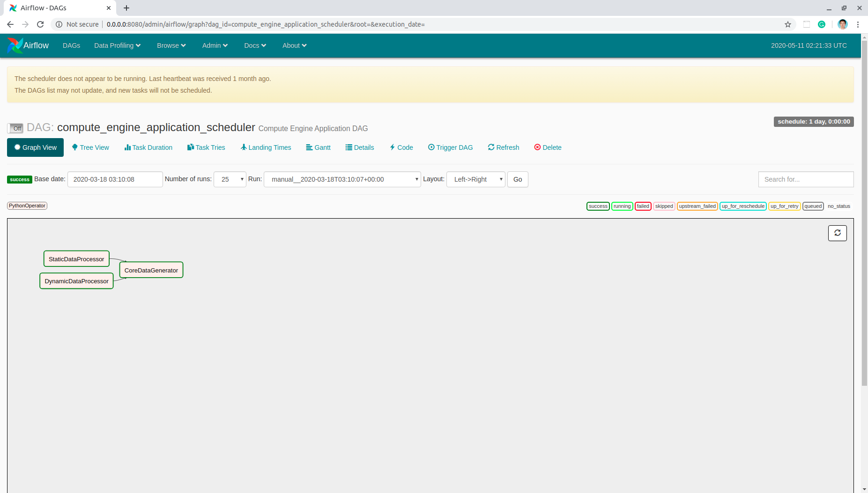Select the DynamicDataProcessor task node
868x493 pixels.
pos(76,281)
